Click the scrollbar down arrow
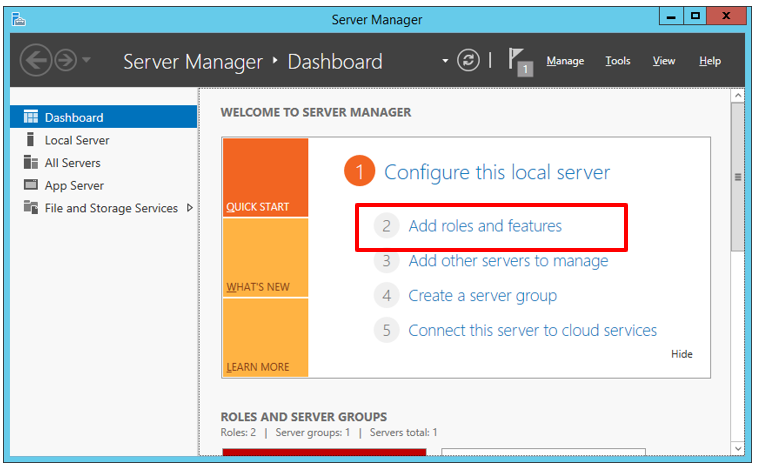The height and width of the screenshot is (467, 757). tap(738, 448)
